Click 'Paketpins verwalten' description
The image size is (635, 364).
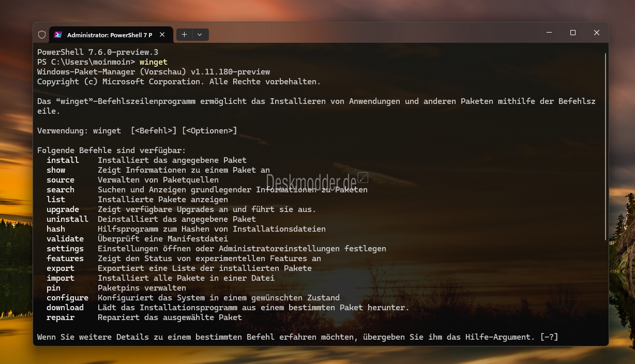tap(142, 288)
